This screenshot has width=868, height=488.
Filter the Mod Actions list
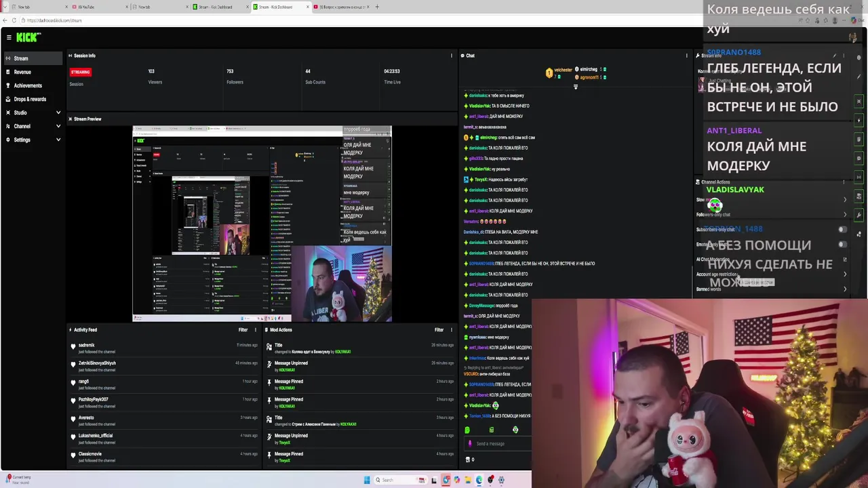[x=439, y=330]
